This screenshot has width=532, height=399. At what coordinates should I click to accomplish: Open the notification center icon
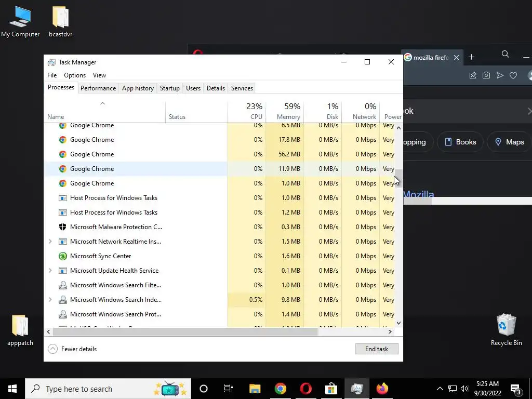(515, 389)
